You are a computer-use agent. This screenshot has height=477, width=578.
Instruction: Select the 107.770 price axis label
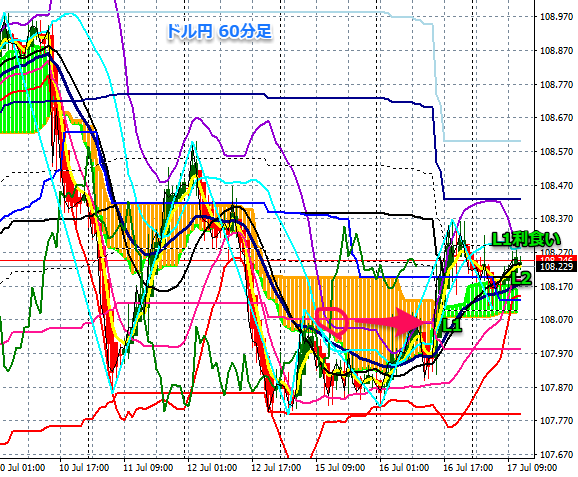pos(556,421)
